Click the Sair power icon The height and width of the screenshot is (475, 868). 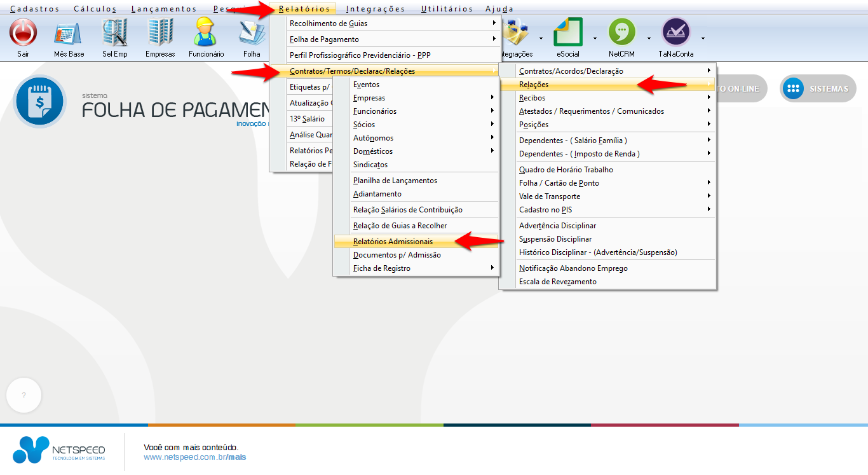tap(24, 33)
